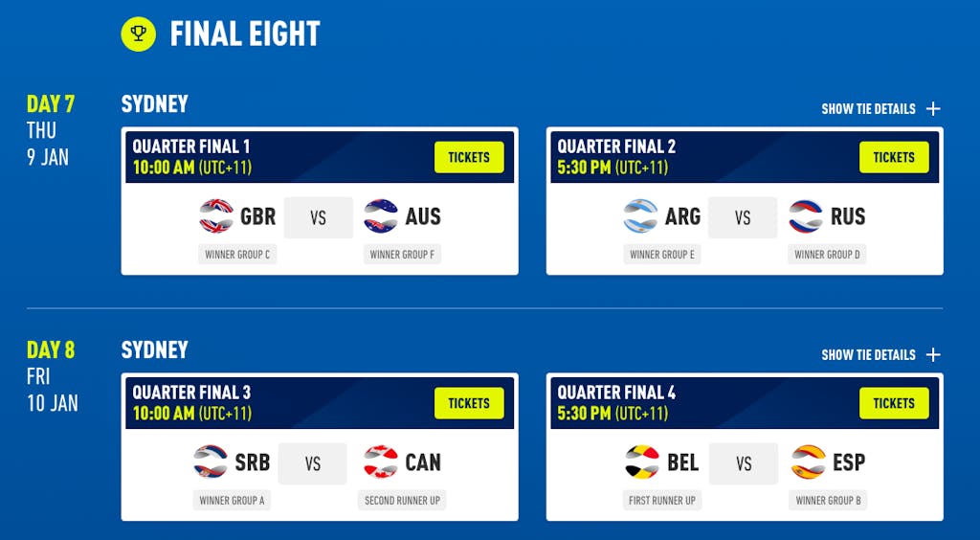Click the BEL team flag
980x540 pixels.
pyautogui.click(x=642, y=461)
